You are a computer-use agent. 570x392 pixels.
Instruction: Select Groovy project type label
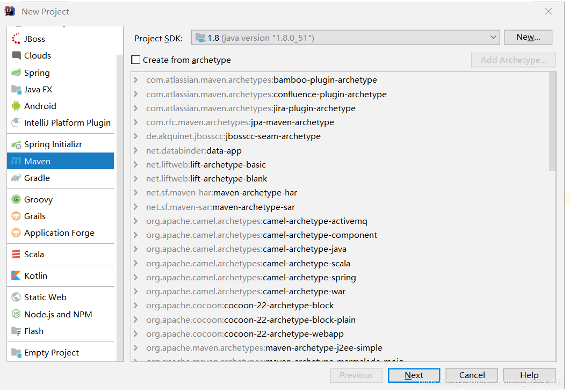coord(38,199)
